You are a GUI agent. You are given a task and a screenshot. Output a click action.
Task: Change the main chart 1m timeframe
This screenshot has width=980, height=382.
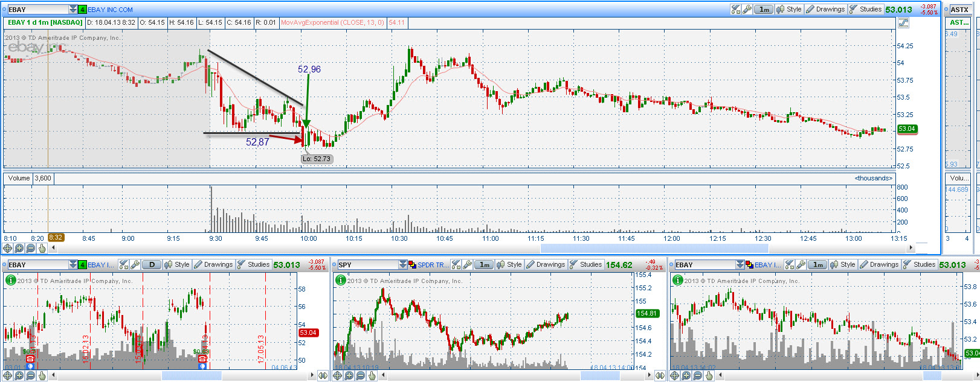[x=764, y=9]
